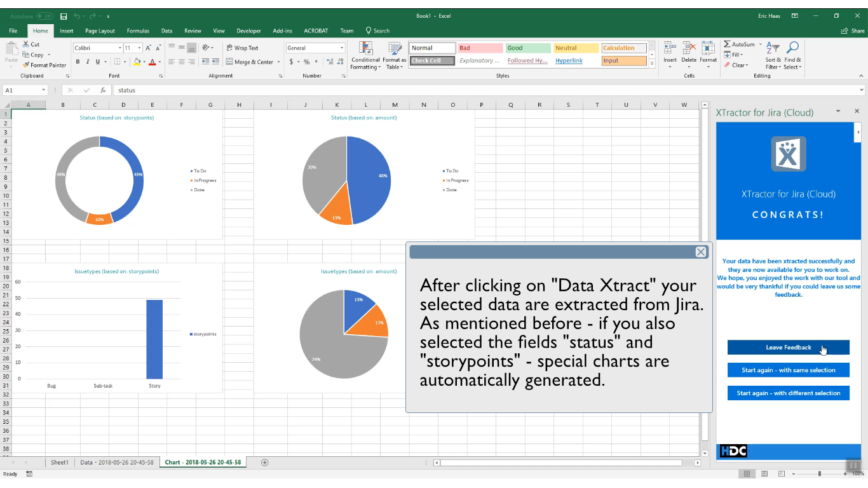The height and width of the screenshot is (488, 868).
Task: Apply the Bad cell style swatch
Action: pos(480,48)
